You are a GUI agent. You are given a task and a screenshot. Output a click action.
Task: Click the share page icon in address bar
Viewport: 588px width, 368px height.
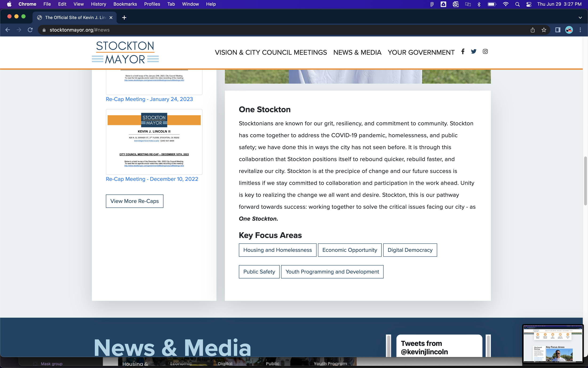click(532, 30)
